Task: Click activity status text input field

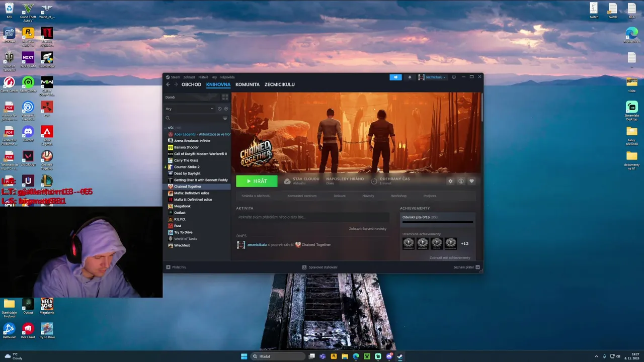Action: (x=312, y=217)
